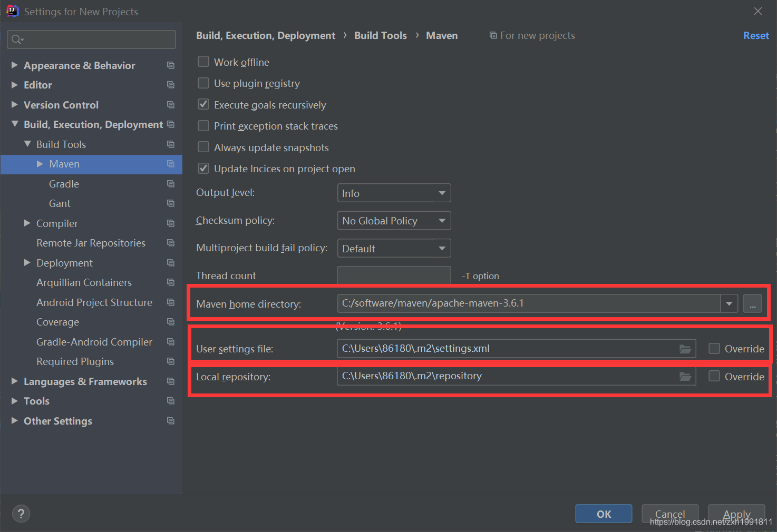Click the project-level icon beside Appearance & Behavior
The image size is (777, 532).
coord(170,65)
